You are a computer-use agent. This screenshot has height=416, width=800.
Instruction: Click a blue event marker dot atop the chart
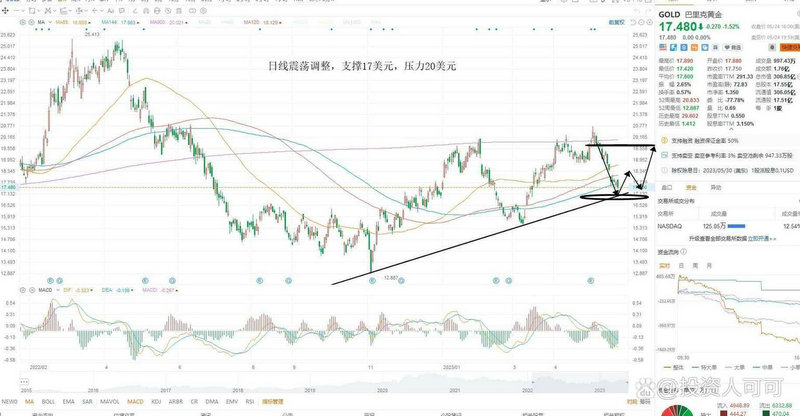[260, 279]
